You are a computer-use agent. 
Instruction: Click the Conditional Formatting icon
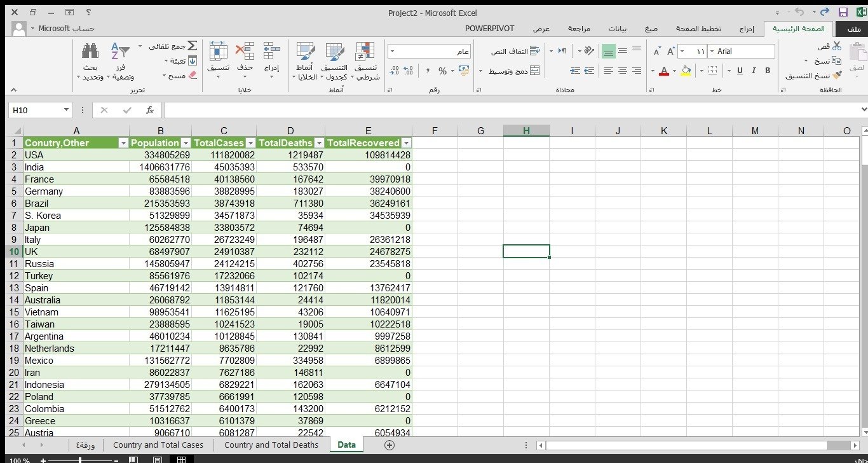click(365, 52)
